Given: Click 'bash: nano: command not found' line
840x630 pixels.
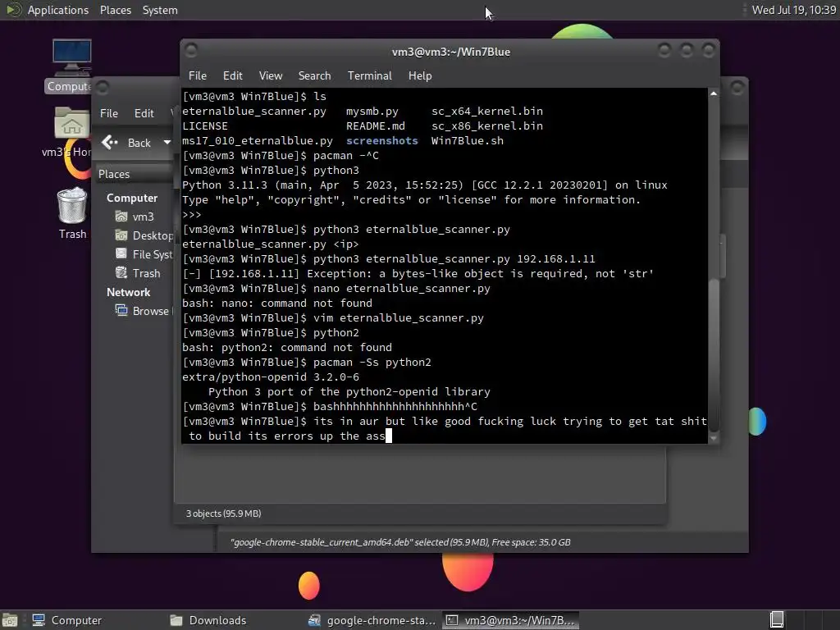Looking at the screenshot, I should (277, 303).
